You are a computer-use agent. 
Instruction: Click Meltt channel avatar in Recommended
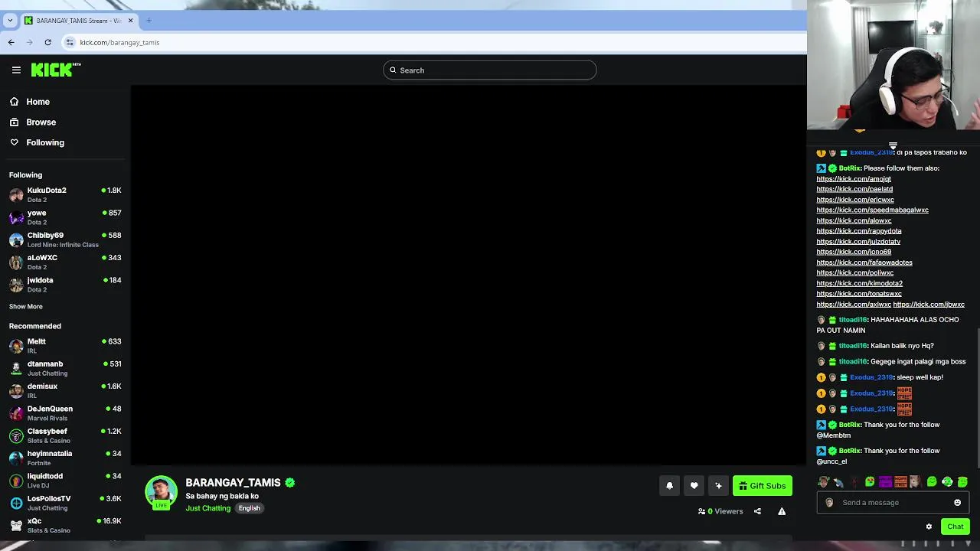tap(16, 346)
